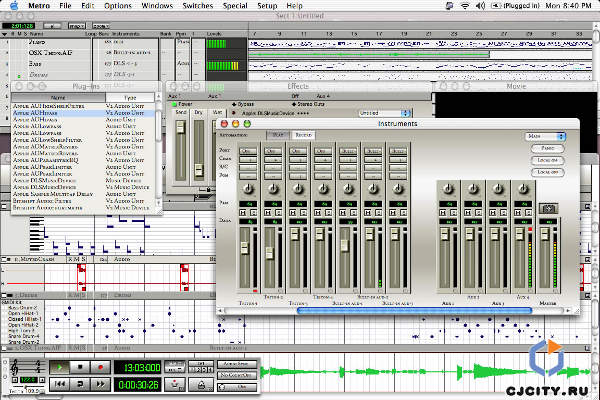Viewport: 600px width, 400px height.
Task: Click the Master strip icon in Instruments
Action: [x=548, y=208]
